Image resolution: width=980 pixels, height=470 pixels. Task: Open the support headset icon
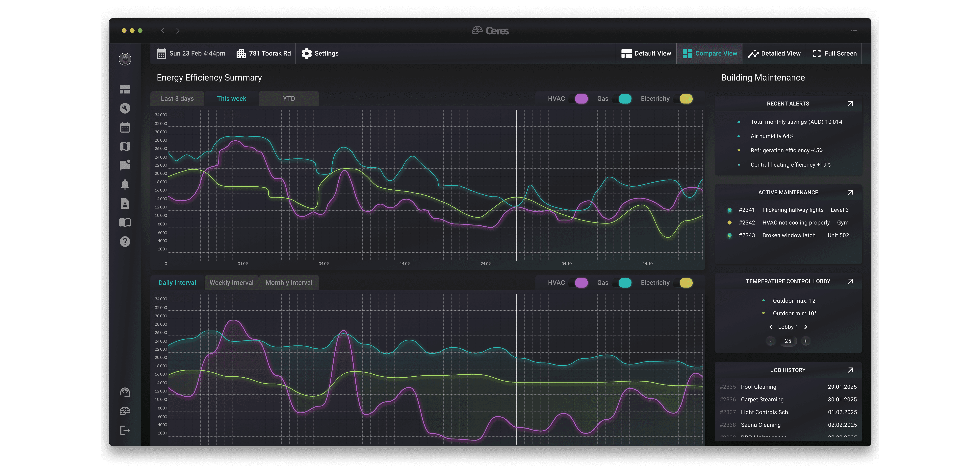[125, 392]
